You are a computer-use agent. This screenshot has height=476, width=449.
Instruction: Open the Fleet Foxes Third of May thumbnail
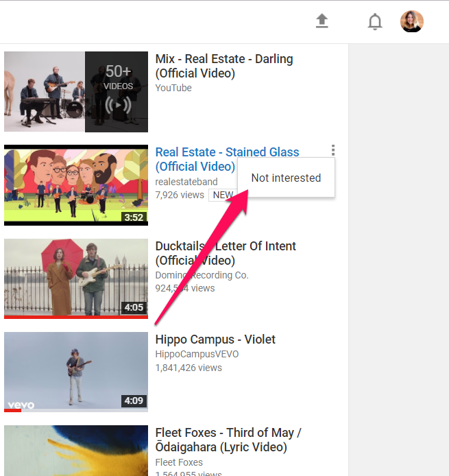[x=76, y=451]
